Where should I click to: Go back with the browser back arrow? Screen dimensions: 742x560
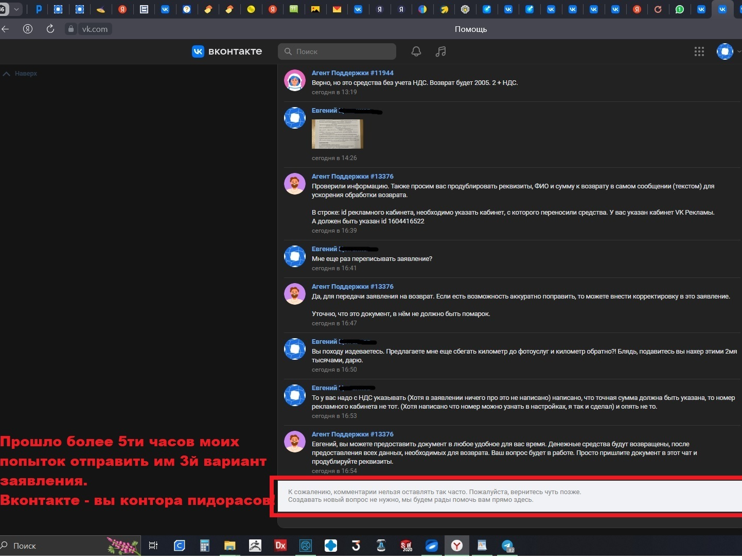pos(6,29)
